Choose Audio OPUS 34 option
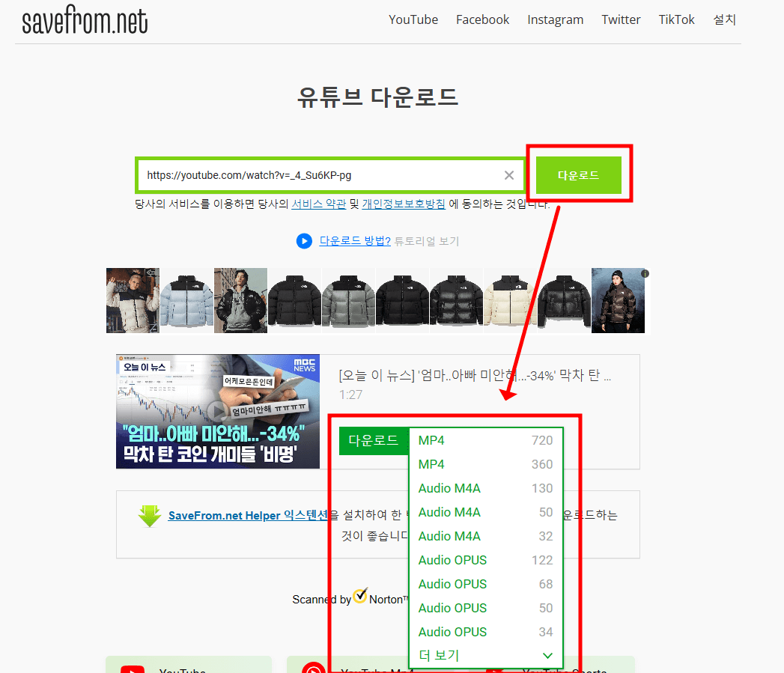The image size is (784, 673). tap(485, 633)
